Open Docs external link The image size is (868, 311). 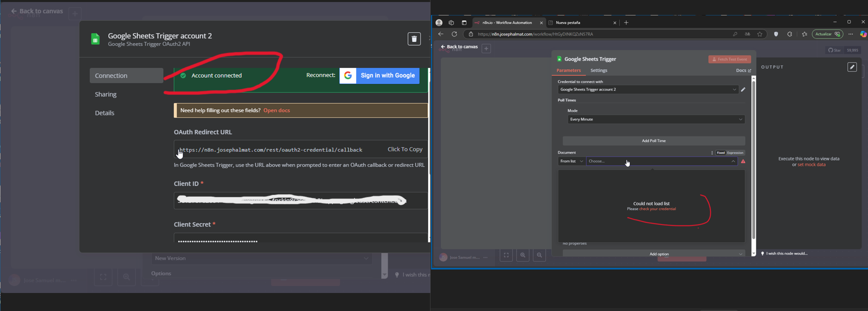743,70
